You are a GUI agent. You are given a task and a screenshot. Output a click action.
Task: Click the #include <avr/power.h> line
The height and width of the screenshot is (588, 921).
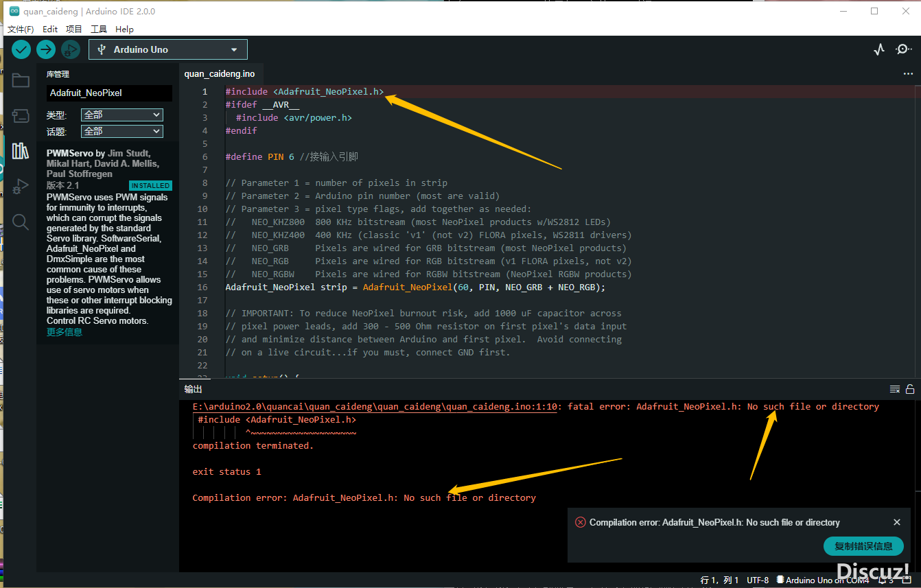coord(294,118)
